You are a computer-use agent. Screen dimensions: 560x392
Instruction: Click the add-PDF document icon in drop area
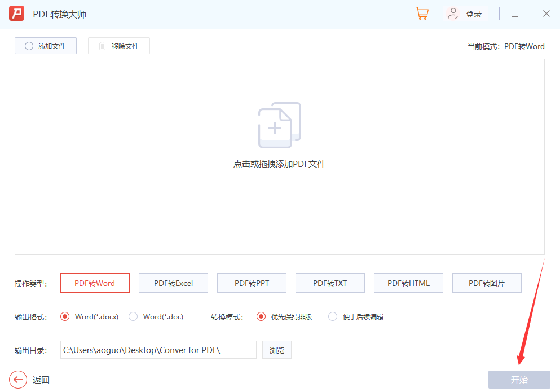pos(279,125)
